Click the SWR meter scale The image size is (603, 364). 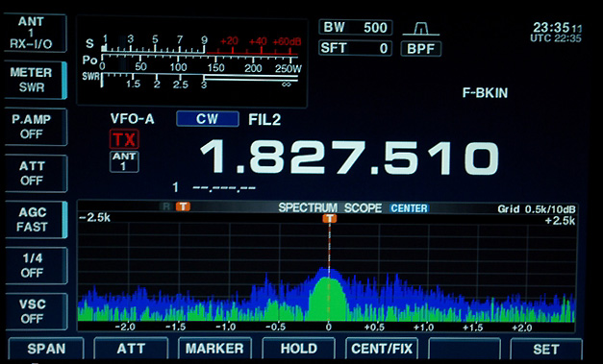click(x=190, y=80)
